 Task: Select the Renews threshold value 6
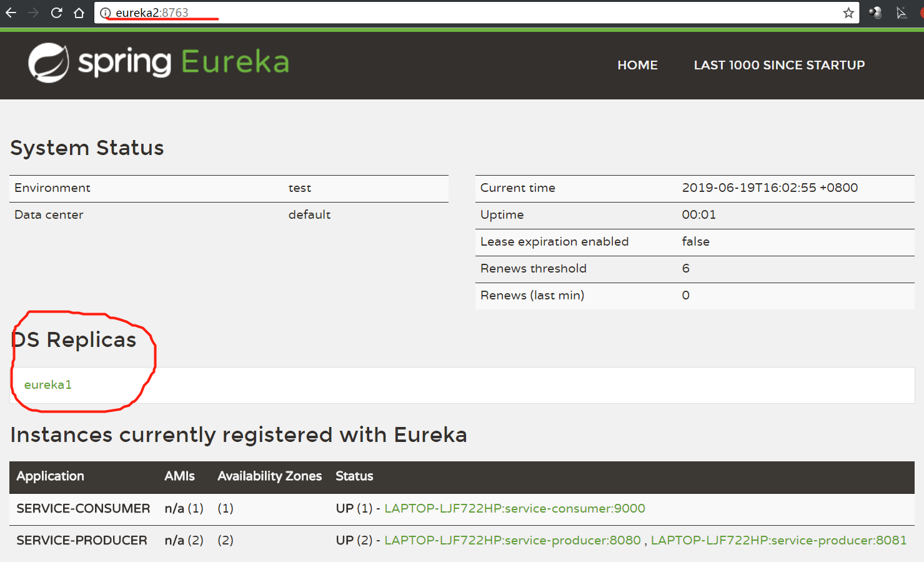(685, 268)
